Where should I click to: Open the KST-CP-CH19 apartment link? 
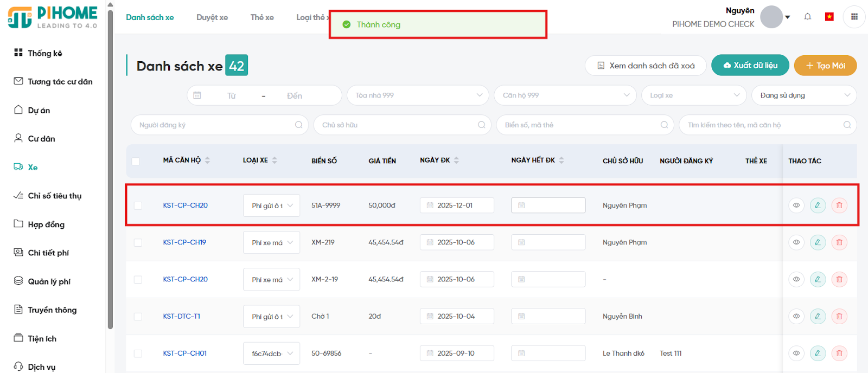click(x=184, y=242)
